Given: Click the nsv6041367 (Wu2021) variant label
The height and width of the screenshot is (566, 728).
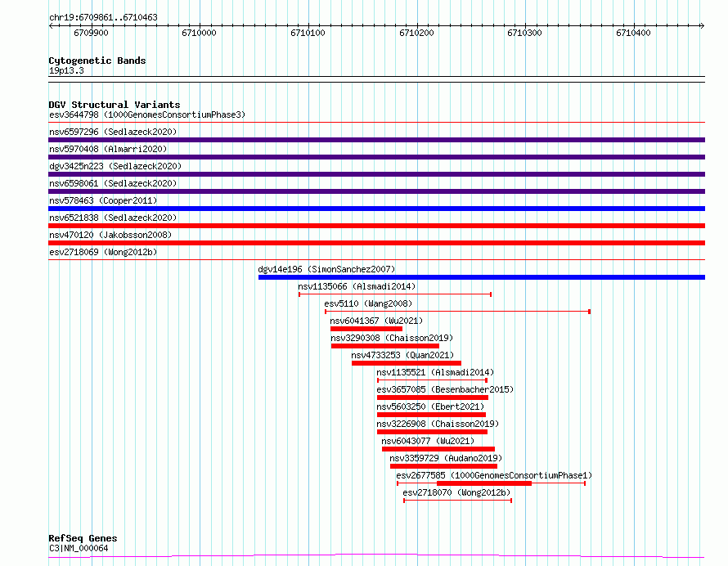Looking at the screenshot, I should [376, 321].
